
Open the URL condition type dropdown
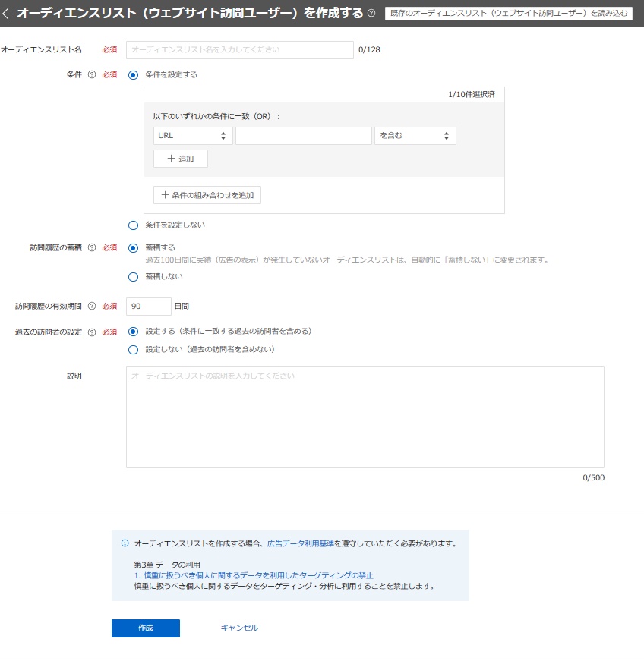click(193, 136)
